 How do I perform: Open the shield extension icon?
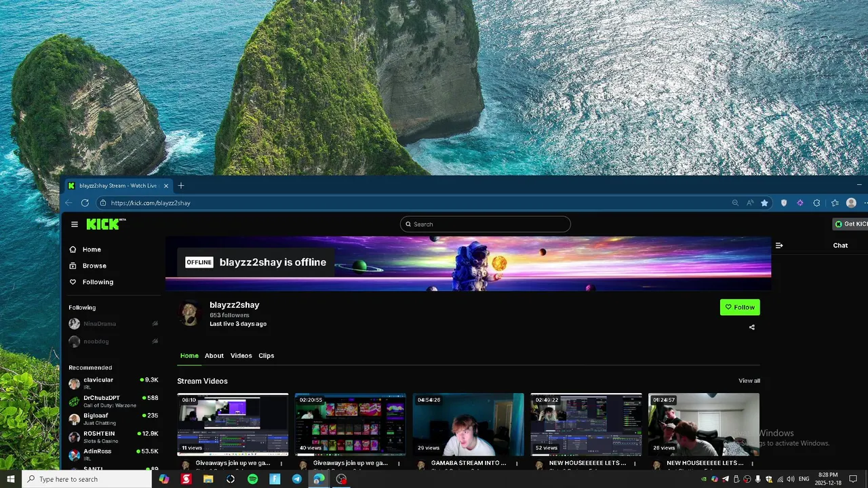pos(784,203)
